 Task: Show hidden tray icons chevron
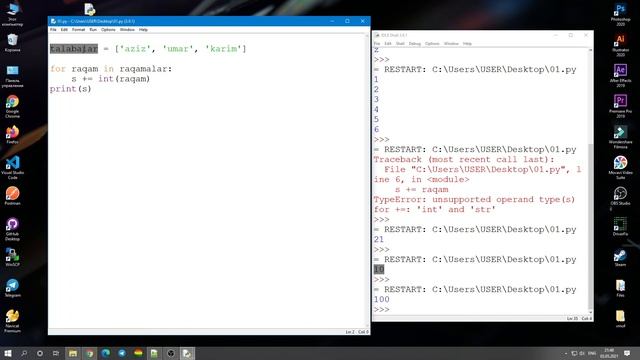coord(566,353)
